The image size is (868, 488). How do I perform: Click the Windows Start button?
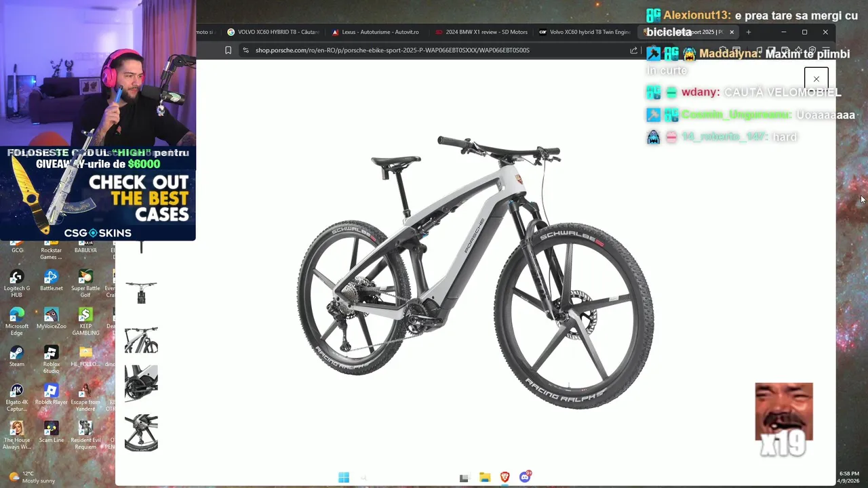(344, 478)
